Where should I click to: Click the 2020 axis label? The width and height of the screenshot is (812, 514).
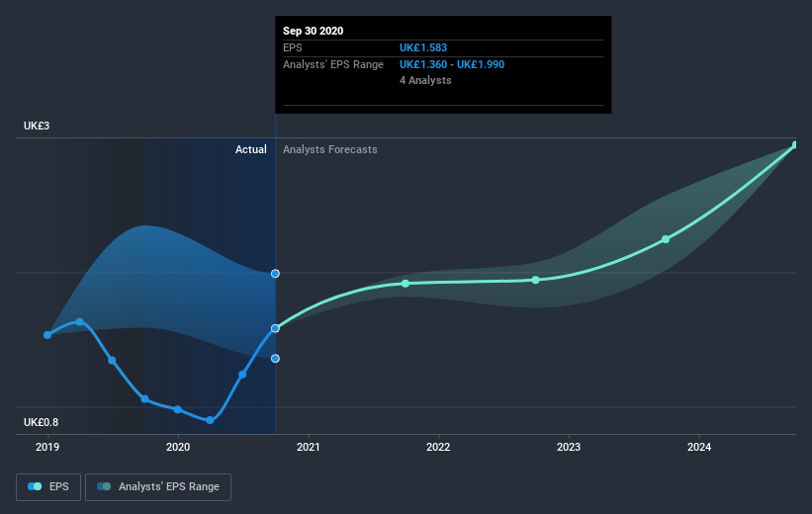pyautogui.click(x=178, y=447)
